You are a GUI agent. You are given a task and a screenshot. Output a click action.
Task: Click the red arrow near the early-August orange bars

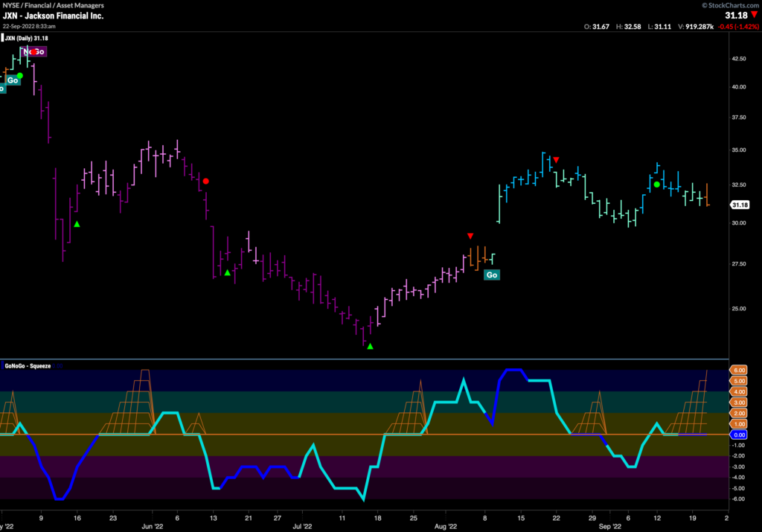(470, 235)
